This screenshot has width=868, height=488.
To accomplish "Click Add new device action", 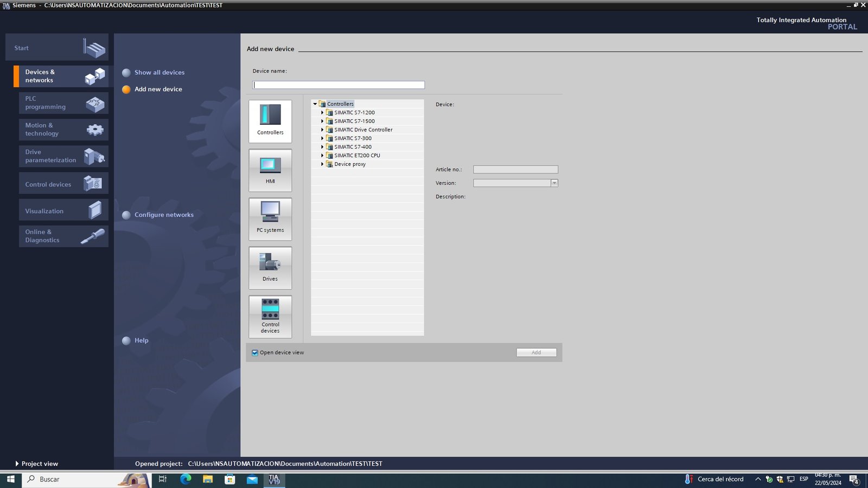I will [158, 89].
